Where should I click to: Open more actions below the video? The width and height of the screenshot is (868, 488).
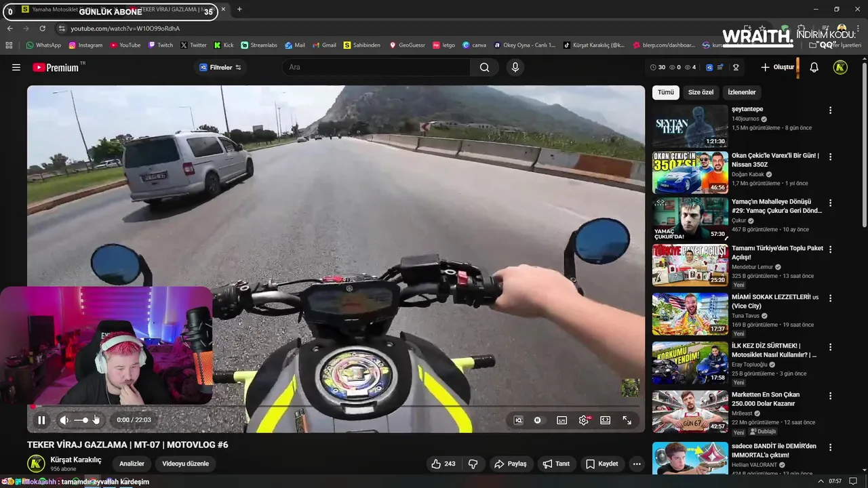[x=636, y=464]
